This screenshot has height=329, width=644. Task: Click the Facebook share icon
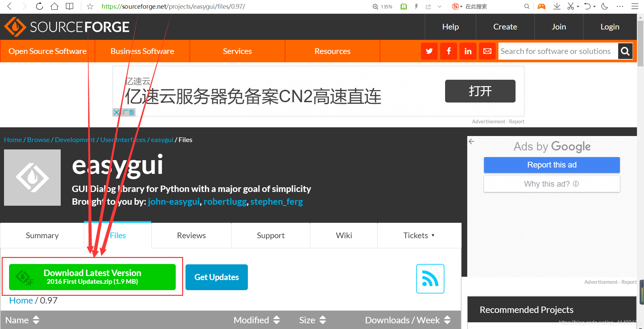pyautogui.click(x=449, y=51)
